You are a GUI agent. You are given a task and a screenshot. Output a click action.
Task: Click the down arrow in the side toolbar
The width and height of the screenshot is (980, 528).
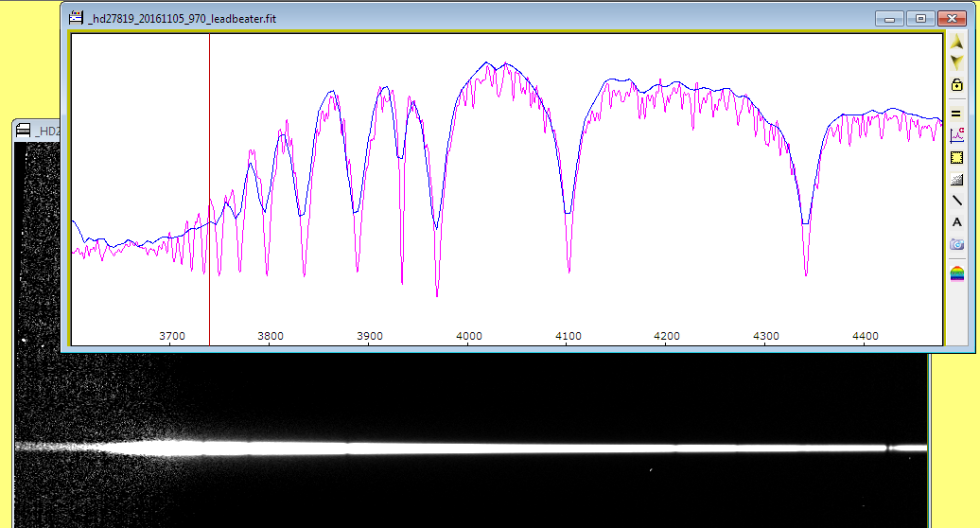956,62
